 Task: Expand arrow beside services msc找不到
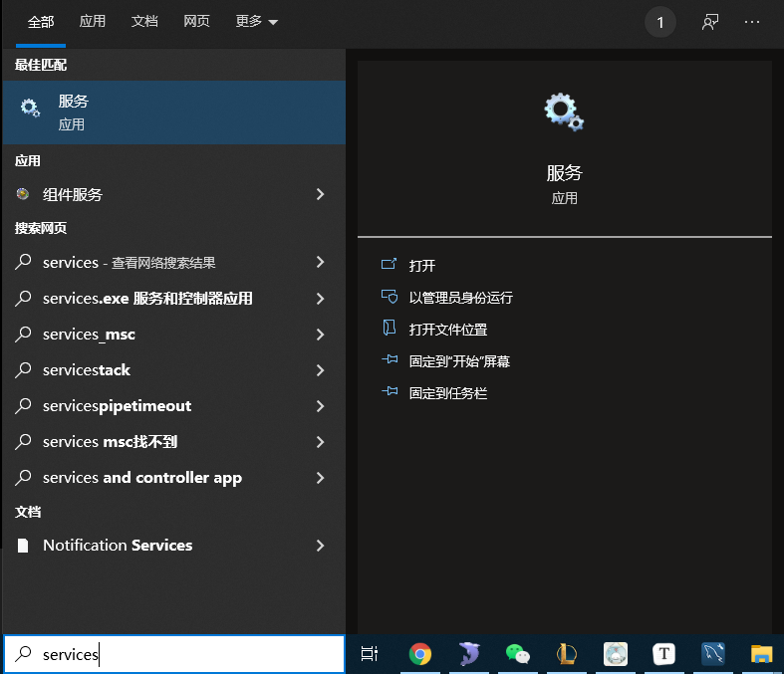320,442
